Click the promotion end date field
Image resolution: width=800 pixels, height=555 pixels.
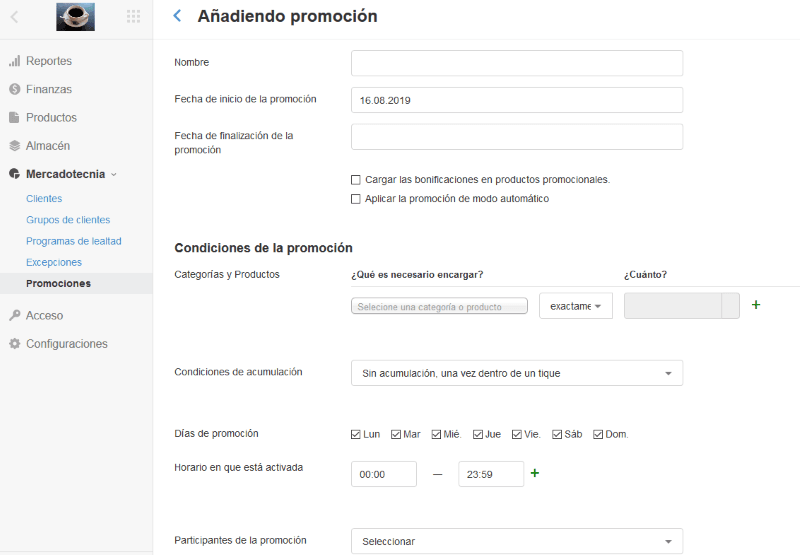coord(517,137)
